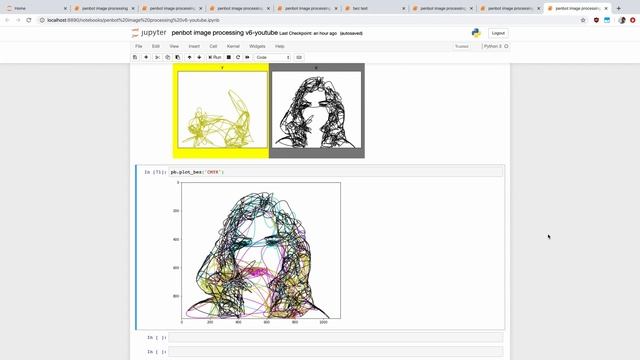Paste cells below icon
Image resolution: width=640 pixels, height=360 pixels.
point(178,58)
